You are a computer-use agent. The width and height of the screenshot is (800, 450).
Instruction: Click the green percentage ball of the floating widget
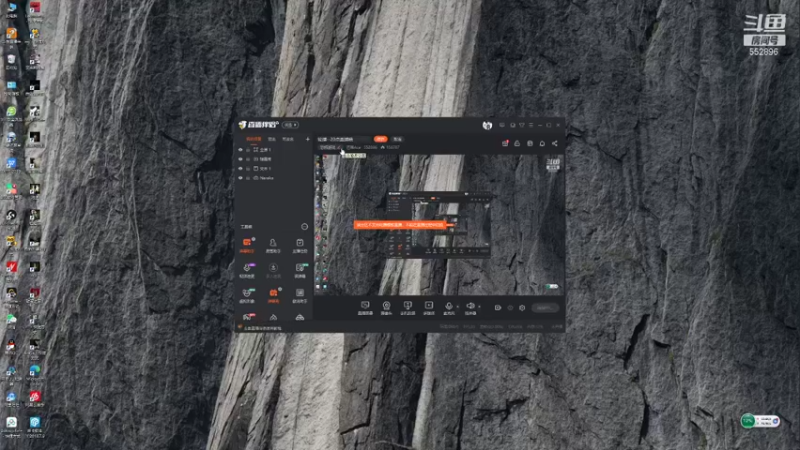(x=748, y=421)
